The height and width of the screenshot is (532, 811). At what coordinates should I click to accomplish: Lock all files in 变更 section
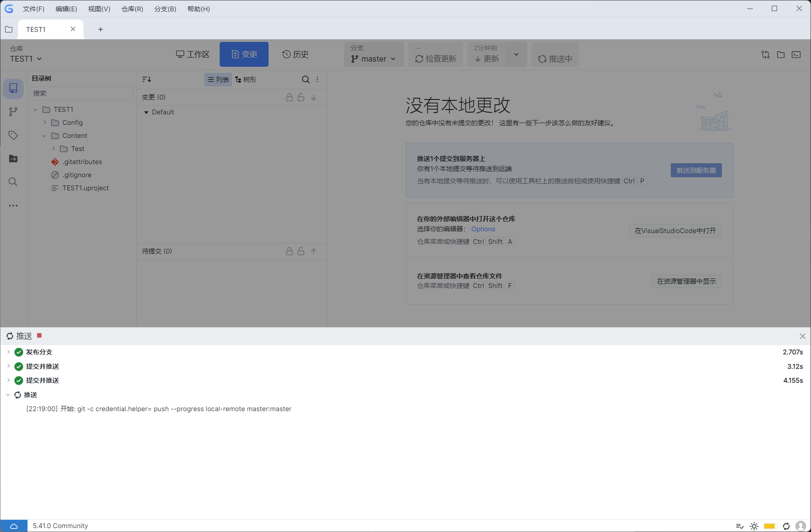pyautogui.click(x=289, y=97)
